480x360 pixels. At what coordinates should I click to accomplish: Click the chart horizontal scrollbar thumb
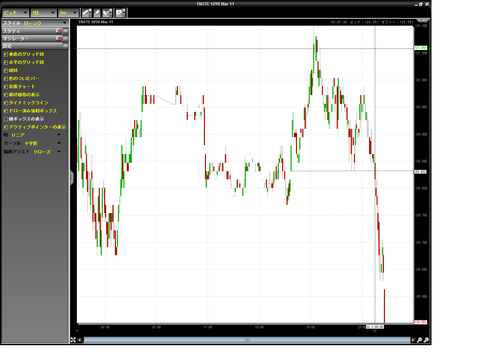pos(247,340)
